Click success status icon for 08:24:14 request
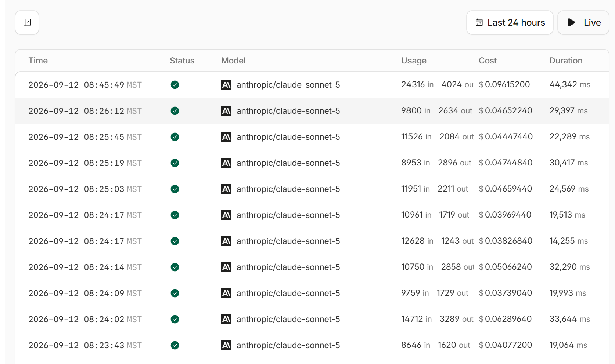 (175, 267)
